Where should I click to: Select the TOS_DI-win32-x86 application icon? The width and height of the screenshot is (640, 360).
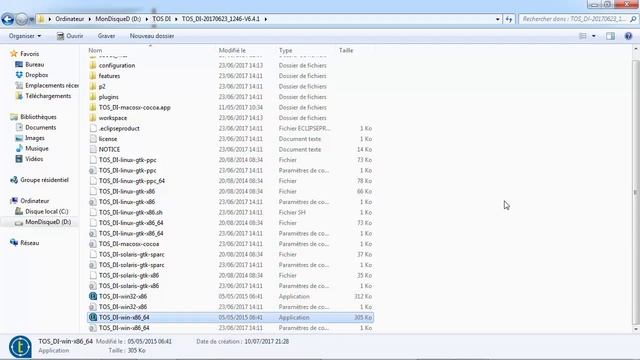point(93,296)
